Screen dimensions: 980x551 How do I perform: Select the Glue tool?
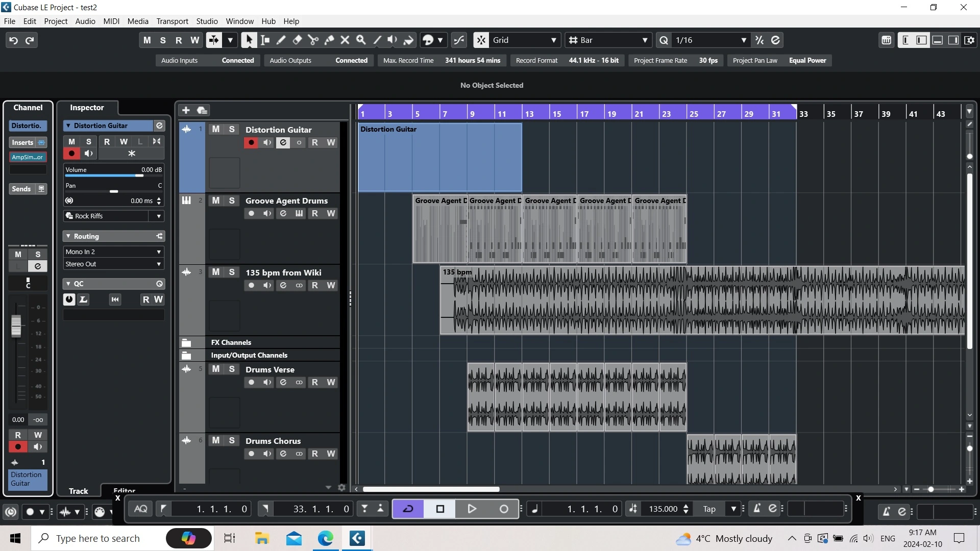pyautogui.click(x=329, y=40)
